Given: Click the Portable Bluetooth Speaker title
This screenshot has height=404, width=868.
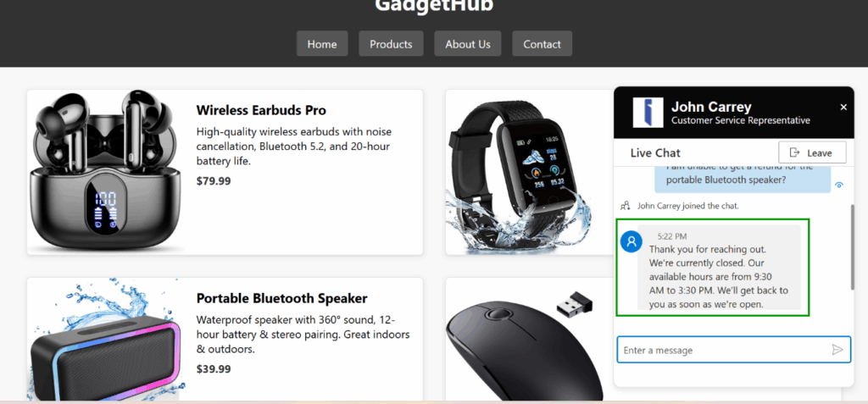Looking at the screenshot, I should click(281, 298).
